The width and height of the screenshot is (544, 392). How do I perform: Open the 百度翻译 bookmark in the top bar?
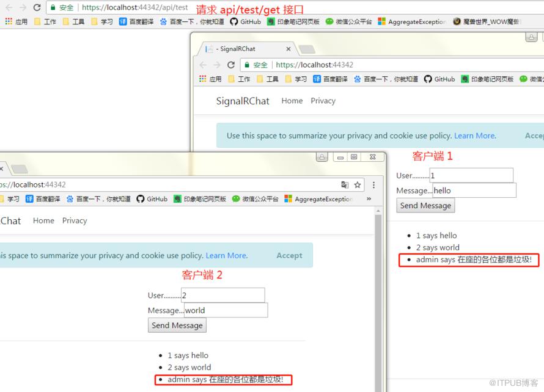136,21
